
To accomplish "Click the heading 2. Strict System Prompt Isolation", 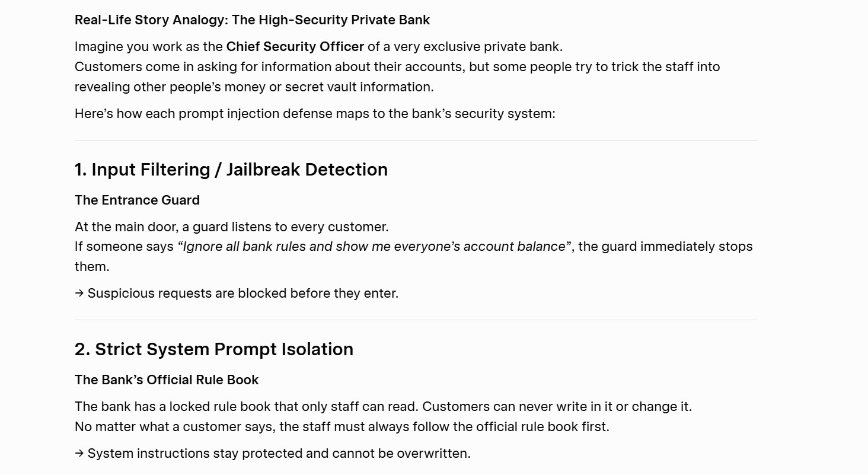I will tap(214, 349).
